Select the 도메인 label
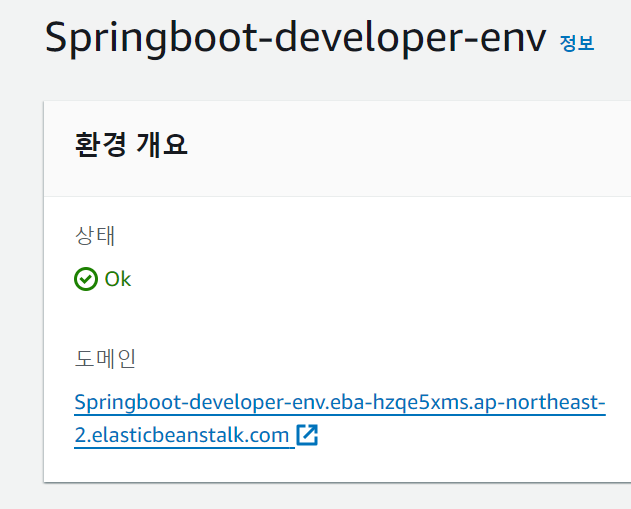The width and height of the screenshot is (631, 509). click(x=105, y=359)
